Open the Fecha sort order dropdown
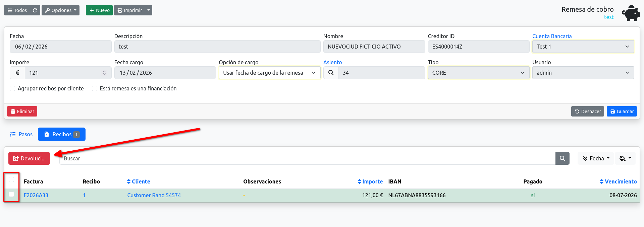644x227 pixels. click(x=596, y=158)
